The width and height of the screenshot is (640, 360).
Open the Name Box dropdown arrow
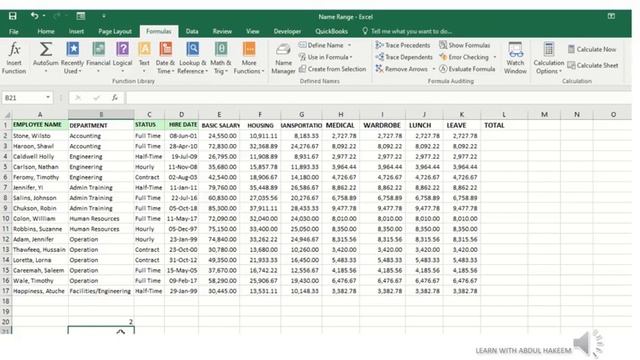pos(48,97)
